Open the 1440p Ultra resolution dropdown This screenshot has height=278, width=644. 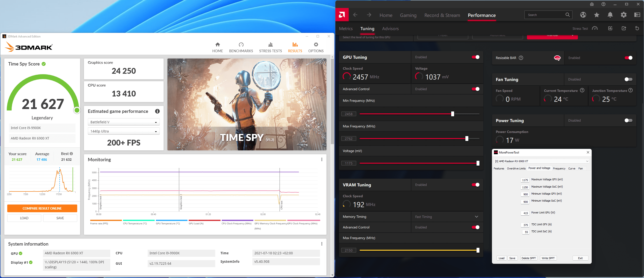click(x=124, y=131)
